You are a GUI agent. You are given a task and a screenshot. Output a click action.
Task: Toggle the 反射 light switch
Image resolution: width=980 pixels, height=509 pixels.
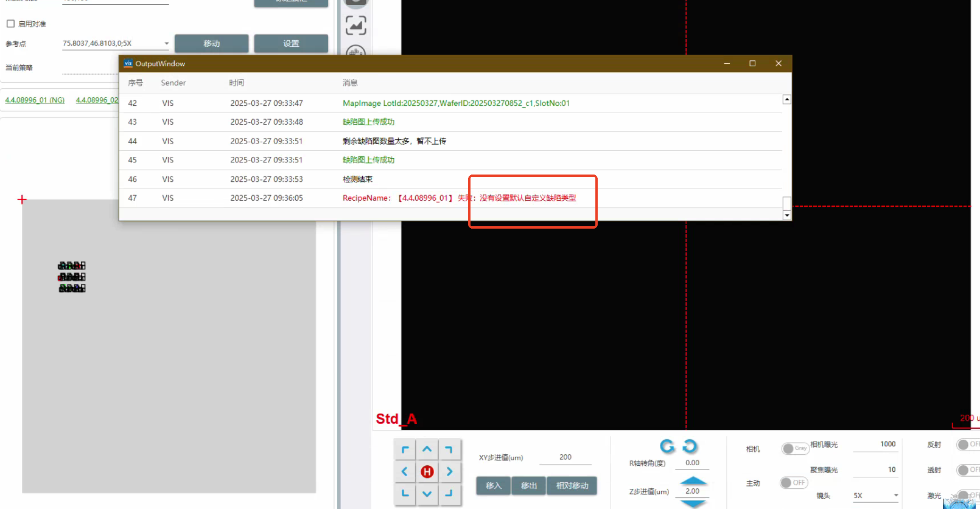tap(968, 445)
